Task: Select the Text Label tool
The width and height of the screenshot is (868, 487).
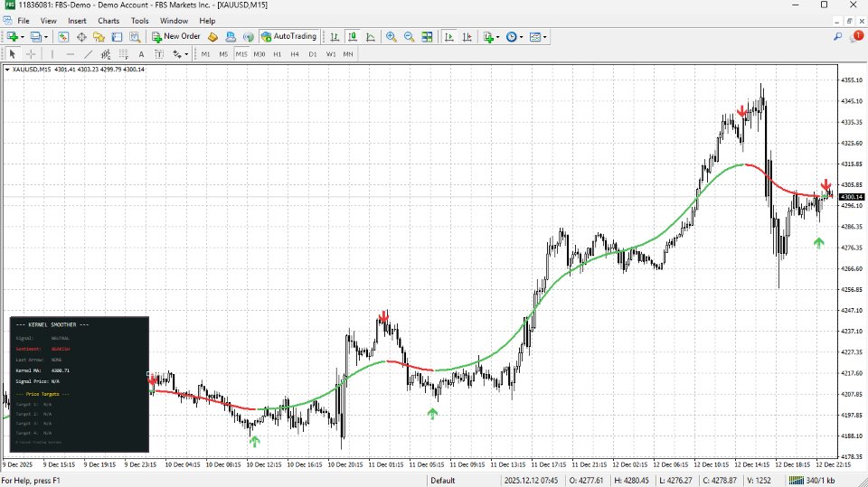Action: [159, 54]
